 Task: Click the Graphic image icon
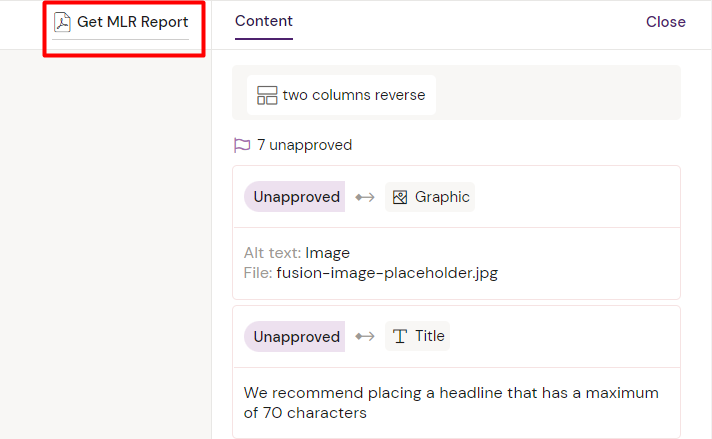(x=400, y=197)
